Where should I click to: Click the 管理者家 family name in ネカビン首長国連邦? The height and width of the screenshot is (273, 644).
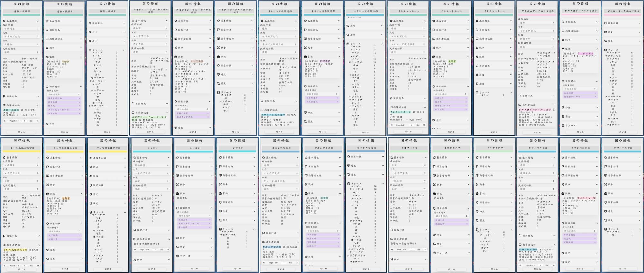click(x=325, y=61)
